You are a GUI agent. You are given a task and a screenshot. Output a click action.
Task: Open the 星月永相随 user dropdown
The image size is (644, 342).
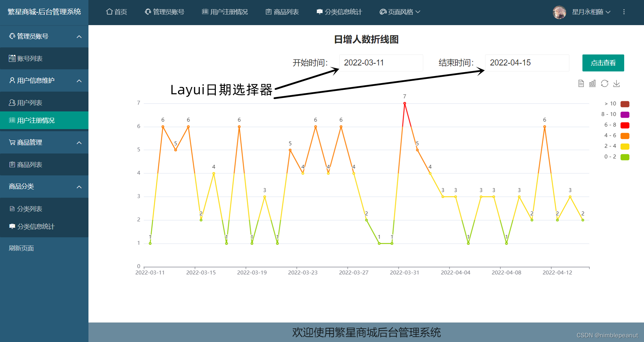click(x=591, y=12)
